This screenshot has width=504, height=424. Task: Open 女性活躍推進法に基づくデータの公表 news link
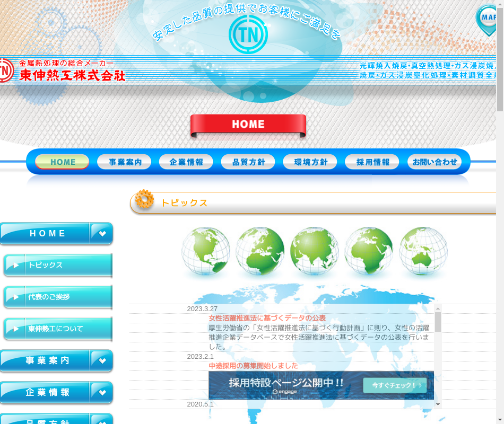coord(267,318)
